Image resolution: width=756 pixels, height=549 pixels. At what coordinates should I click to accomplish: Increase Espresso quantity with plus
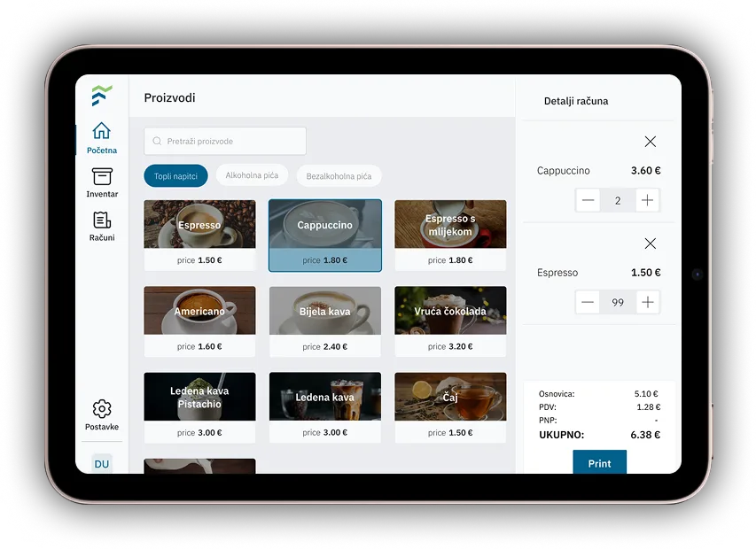[648, 303]
